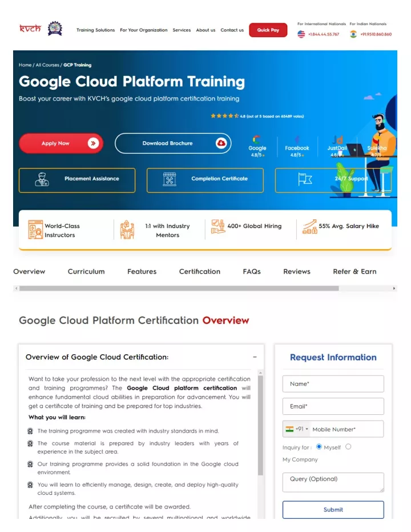Open the About us menu
The height and width of the screenshot is (532, 411).
click(205, 30)
